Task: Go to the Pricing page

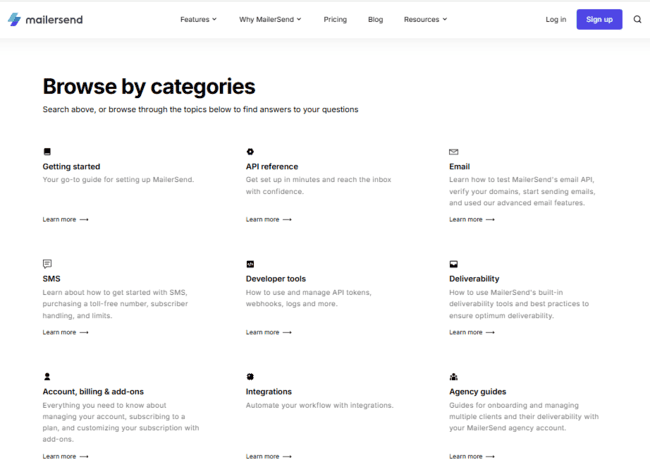Action: click(335, 19)
